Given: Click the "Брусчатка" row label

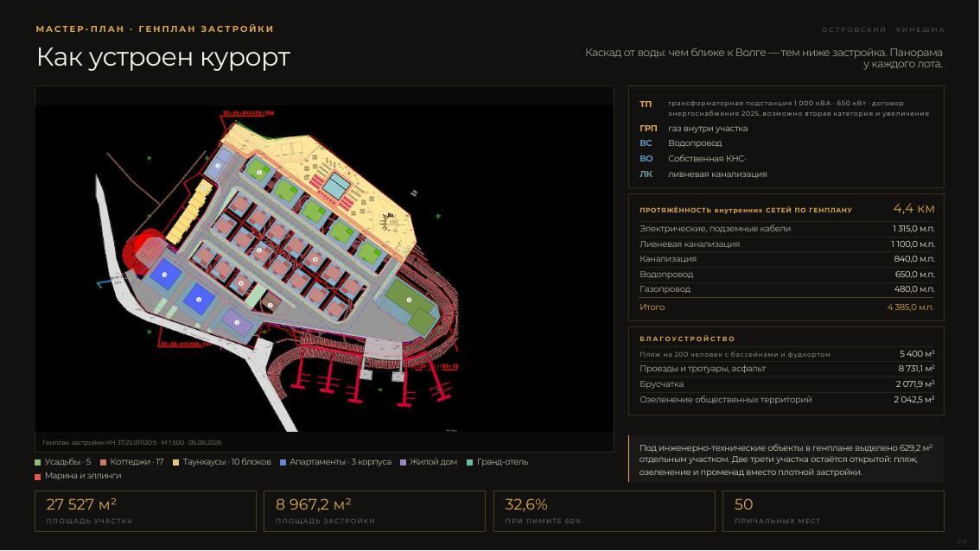Looking at the screenshot, I should (661, 384).
